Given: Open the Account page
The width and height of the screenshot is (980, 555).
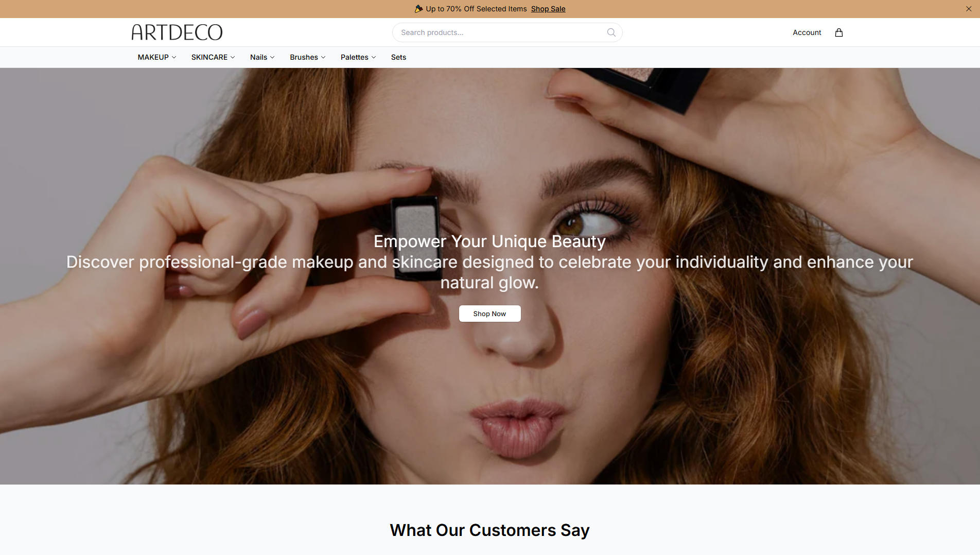Looking at the screenshot, I should coord(807,32).
